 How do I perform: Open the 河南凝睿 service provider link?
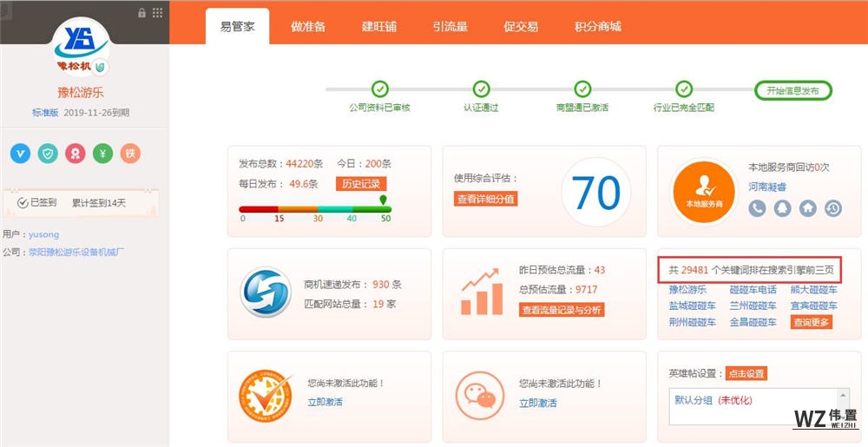pyautogui.click(x=767, y=187)
